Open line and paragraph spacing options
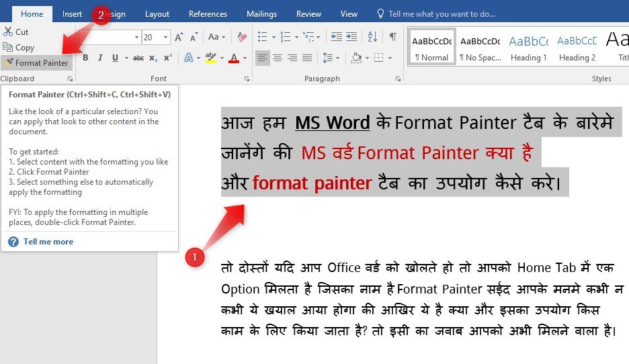The height and width of the screenshot is (364, 629). [x=331, y=58]
